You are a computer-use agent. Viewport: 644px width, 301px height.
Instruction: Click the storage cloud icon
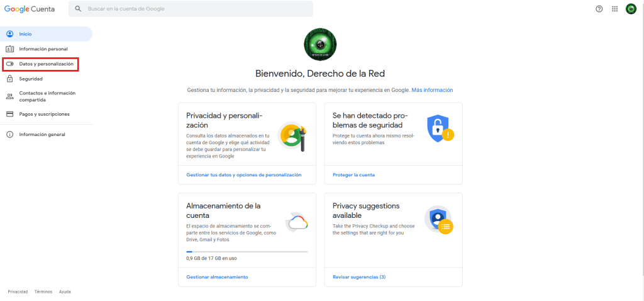click(x=296, y=223)
